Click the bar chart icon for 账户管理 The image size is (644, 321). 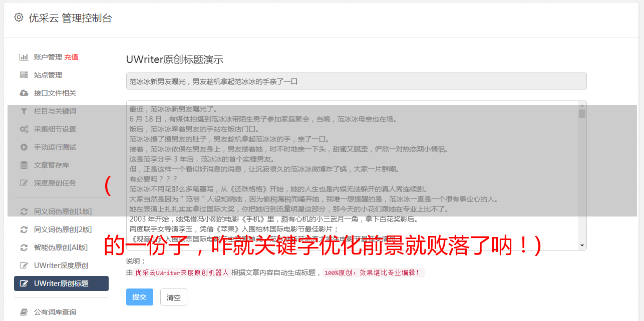pos(24,57)
